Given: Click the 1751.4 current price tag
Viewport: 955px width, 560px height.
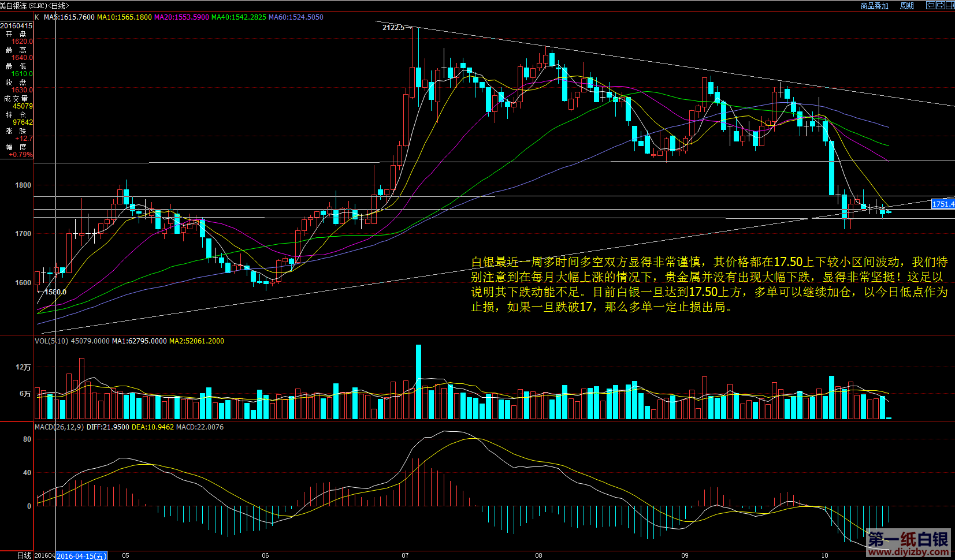Looking at the screenshot, I should [943, 204].
